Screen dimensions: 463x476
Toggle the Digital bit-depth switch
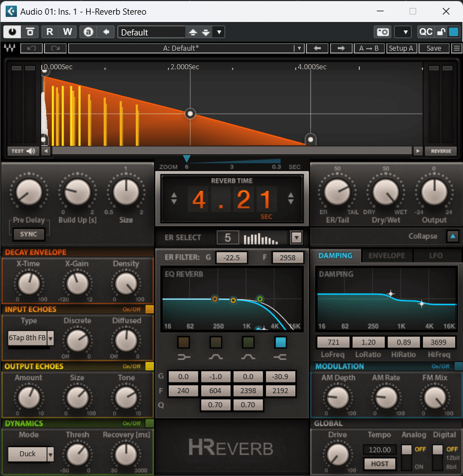438,458
